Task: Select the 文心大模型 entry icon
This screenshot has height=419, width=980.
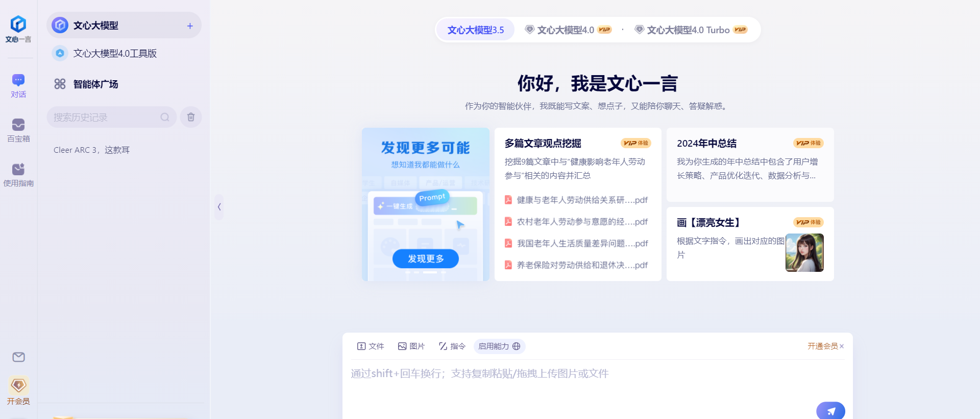Action: coord(60,25)
